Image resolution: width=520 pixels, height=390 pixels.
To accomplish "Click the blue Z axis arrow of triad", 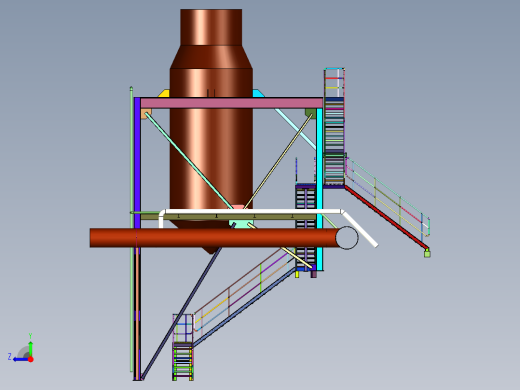I will (x=20, y=359).
